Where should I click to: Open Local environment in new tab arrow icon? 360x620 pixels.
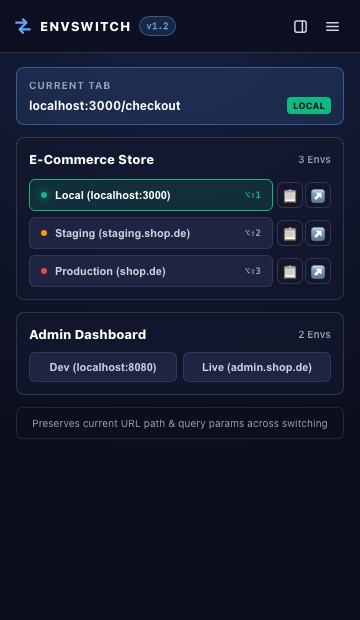(x=318, y=195)
